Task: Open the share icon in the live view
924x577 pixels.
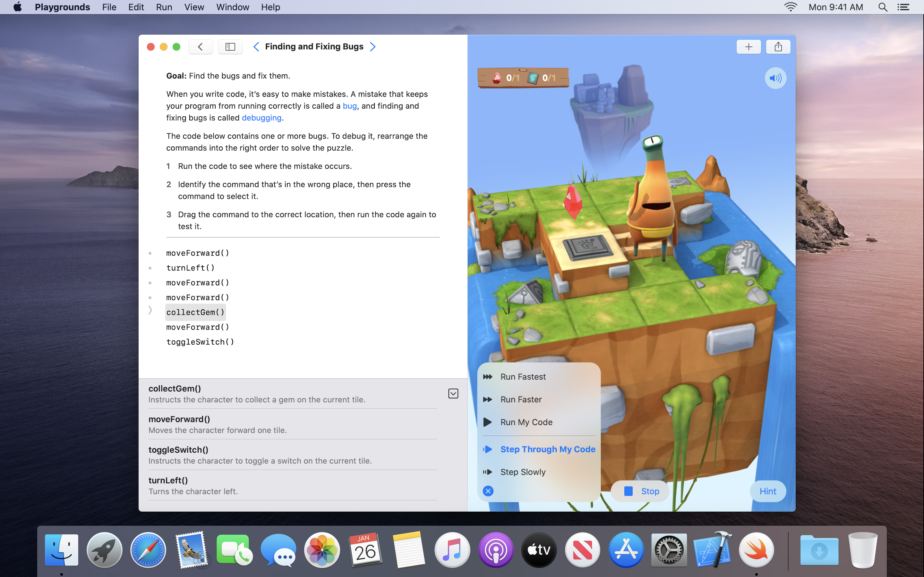Action: pyautogui.click(x=778, y=46)
